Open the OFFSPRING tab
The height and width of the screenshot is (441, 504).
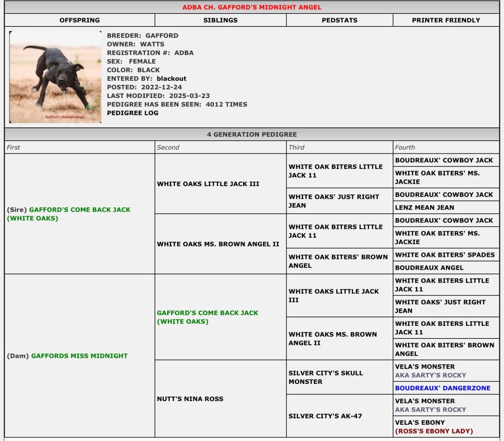[79, 20]
